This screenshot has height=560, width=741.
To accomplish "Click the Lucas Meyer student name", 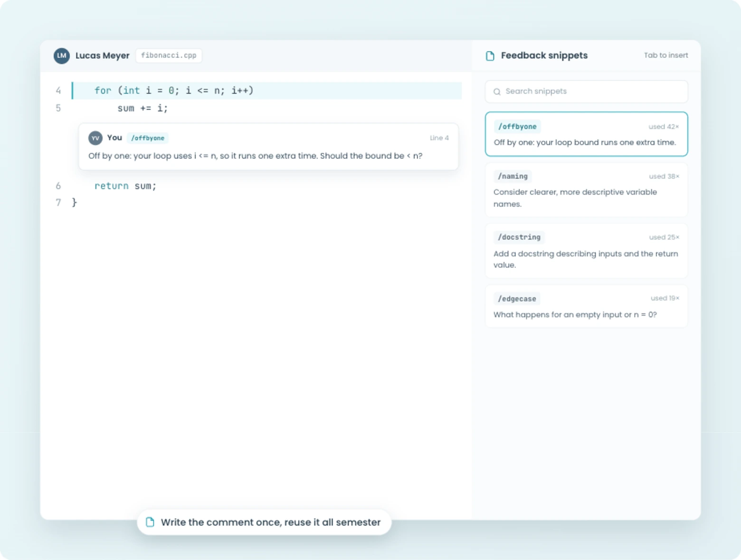I will click(102, 56).
